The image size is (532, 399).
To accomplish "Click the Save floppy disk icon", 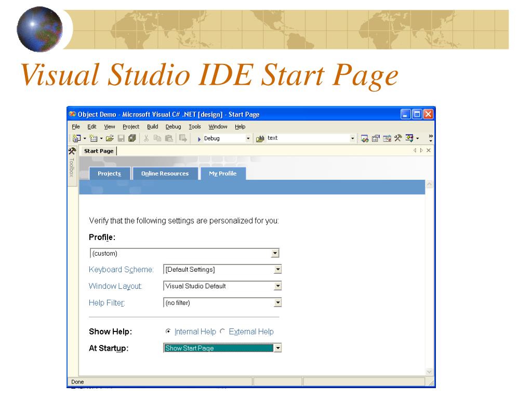I will [121, 138].
